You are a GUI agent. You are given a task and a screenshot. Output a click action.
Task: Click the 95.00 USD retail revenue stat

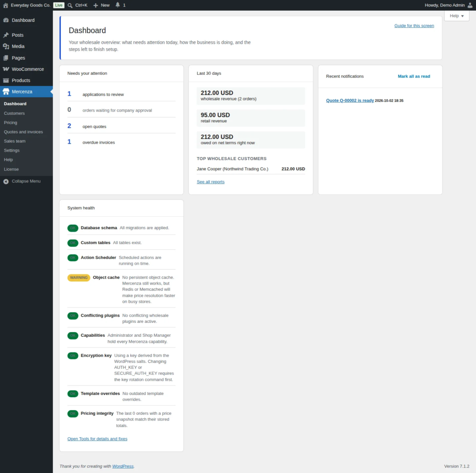click(x=251, y=118)
